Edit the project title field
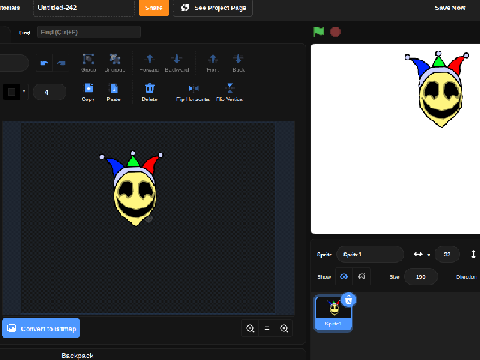480x360 pixels. pos(84,8)
